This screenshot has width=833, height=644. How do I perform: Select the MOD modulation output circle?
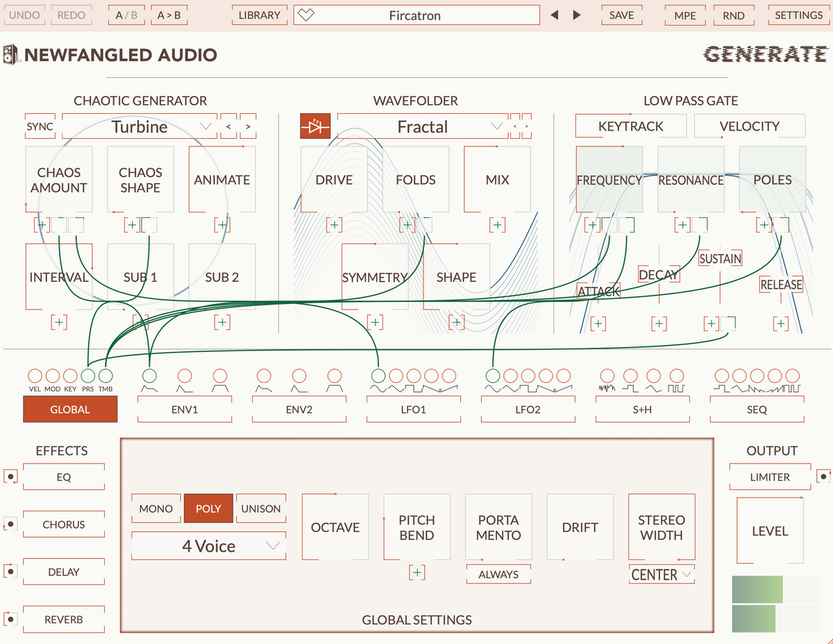pos(52,376)
